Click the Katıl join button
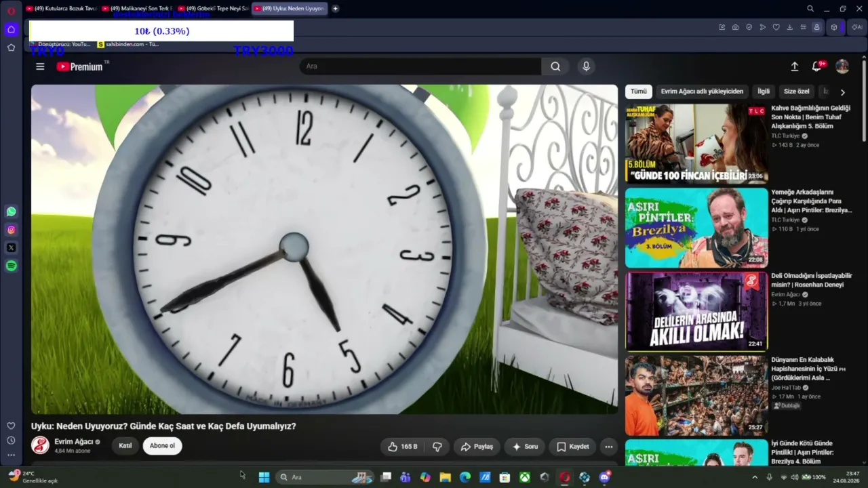Screen dimensions: 868x488 [x=125, y=446]
